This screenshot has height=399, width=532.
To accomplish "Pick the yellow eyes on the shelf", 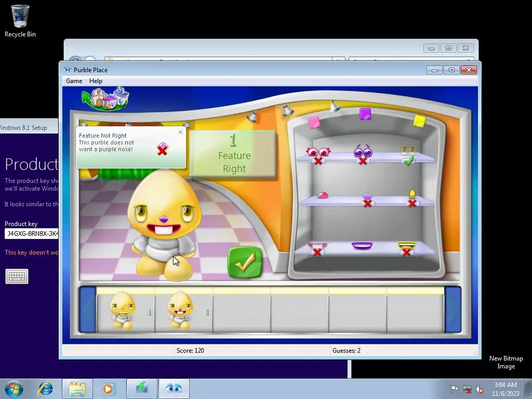I will 408,150.
